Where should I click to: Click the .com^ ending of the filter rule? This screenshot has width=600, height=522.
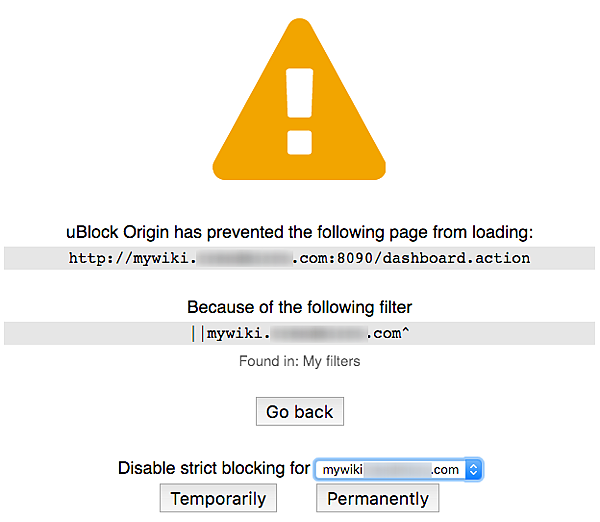click(388, 333)
